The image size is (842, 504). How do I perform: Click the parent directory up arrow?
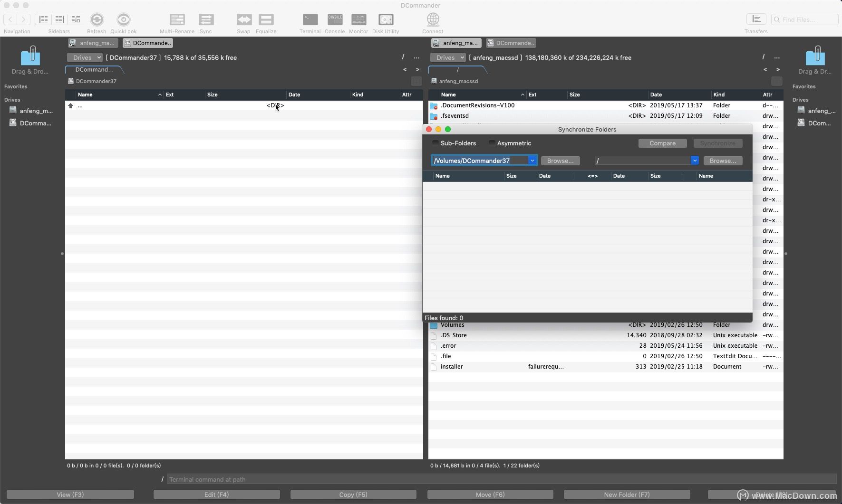click(x=71, y=105)
